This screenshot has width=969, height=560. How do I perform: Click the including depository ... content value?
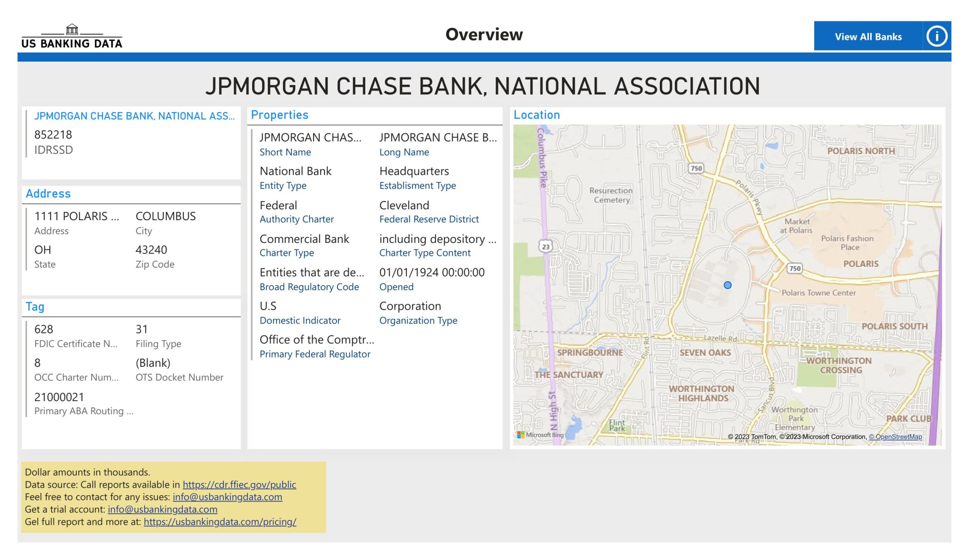(x=438, y=239)
